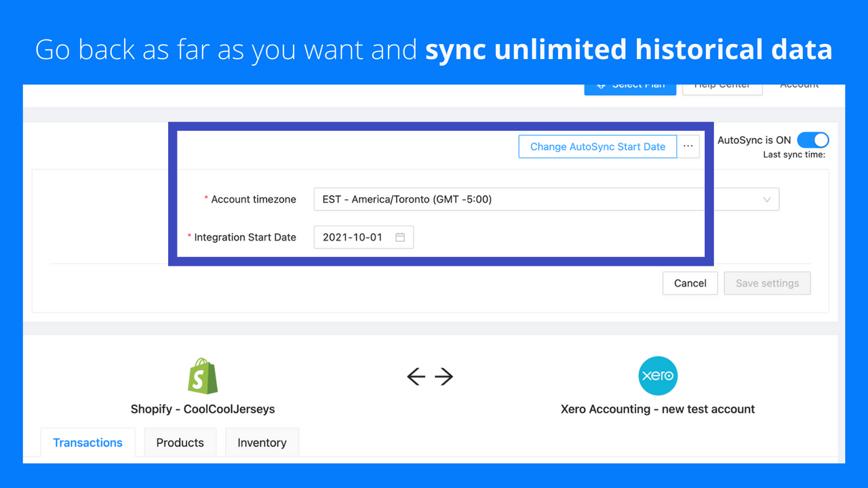
Task: Click the Xero logo icon
Action: click(x=657, y=375)
